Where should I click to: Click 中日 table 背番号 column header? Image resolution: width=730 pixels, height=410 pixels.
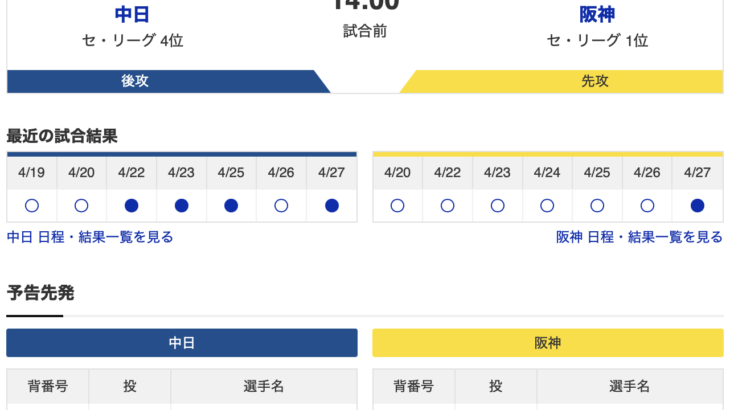click(x=48, y=386)
